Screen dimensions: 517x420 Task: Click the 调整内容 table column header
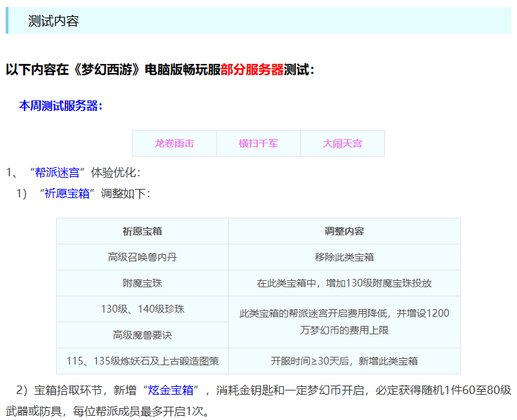tap(344, 231)
